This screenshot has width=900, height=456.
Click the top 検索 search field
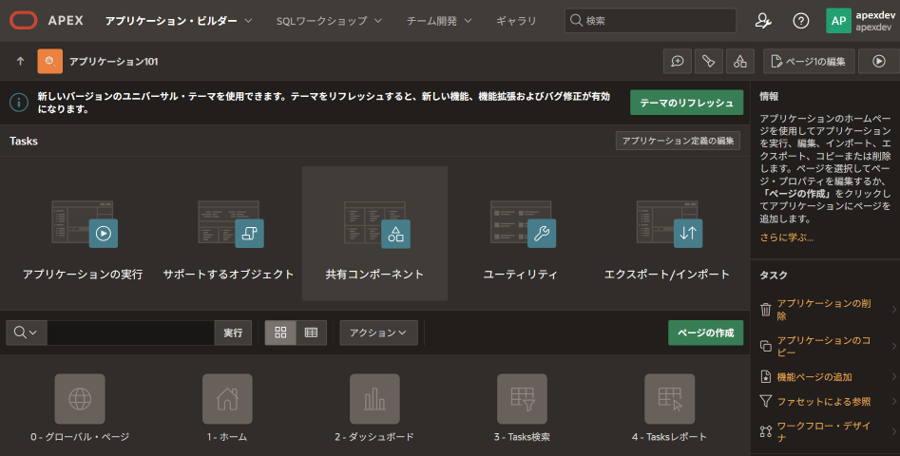[650, 21]
